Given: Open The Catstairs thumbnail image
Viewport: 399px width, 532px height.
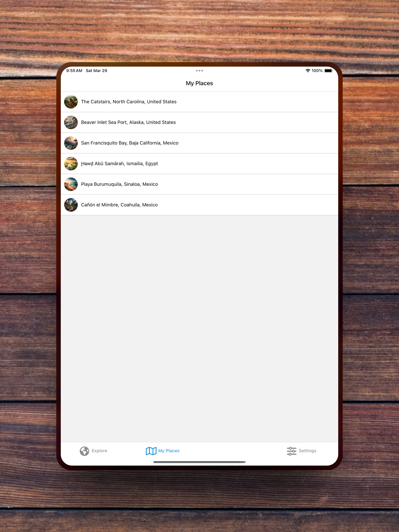Looking at the screenshot, I should tap(71, 102).
